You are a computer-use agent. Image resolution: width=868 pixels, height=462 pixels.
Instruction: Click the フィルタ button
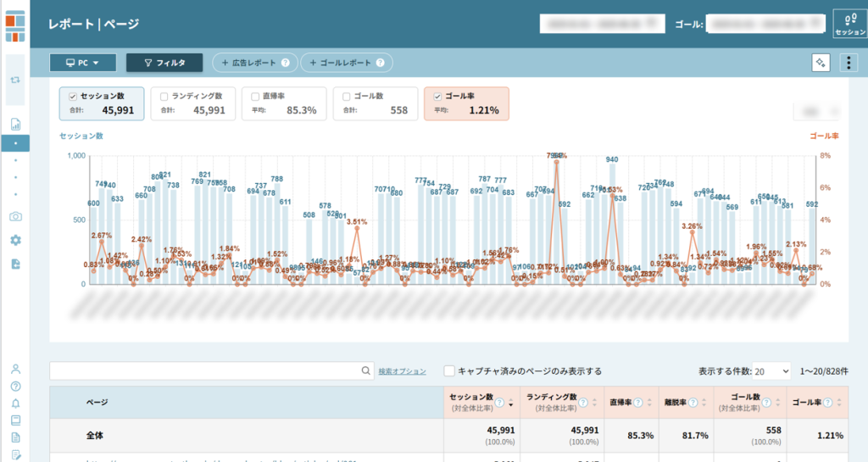[164, 63]
